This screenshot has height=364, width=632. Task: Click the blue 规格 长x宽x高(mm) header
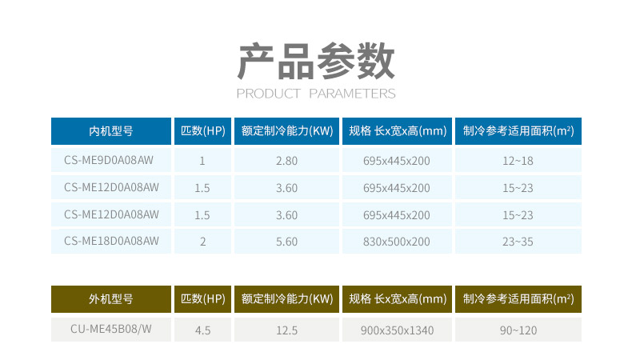pos(397,131)
